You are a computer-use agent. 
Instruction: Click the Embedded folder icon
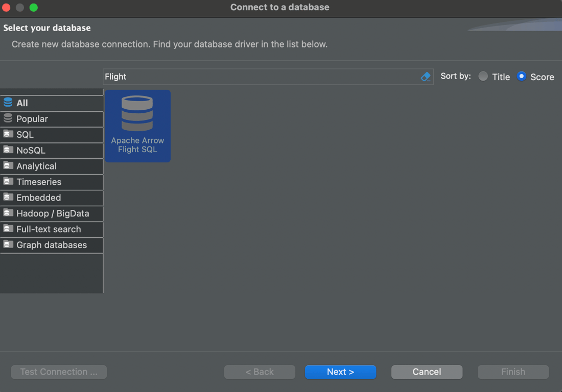8,197
